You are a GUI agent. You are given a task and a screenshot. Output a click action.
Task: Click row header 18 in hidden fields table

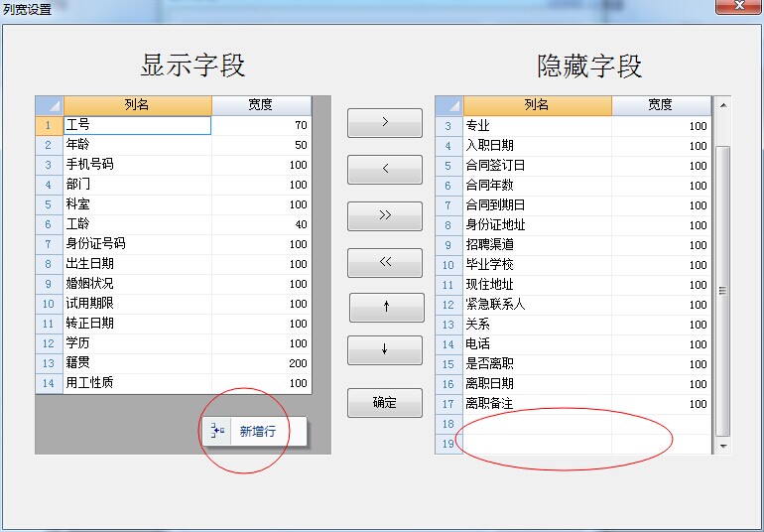pos(448,424)
